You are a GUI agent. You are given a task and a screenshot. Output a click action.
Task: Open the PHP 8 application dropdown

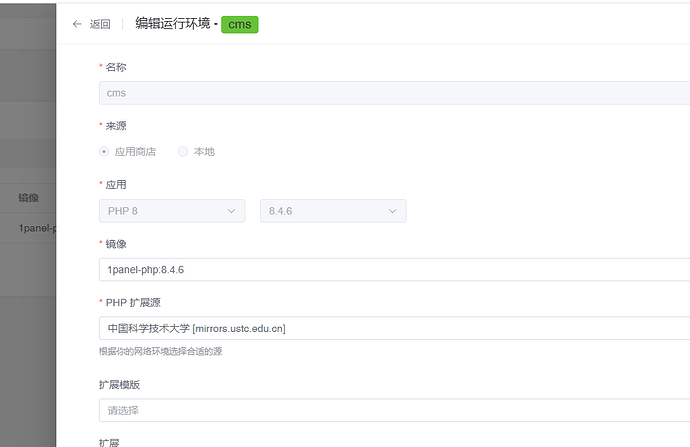[172, 211]
